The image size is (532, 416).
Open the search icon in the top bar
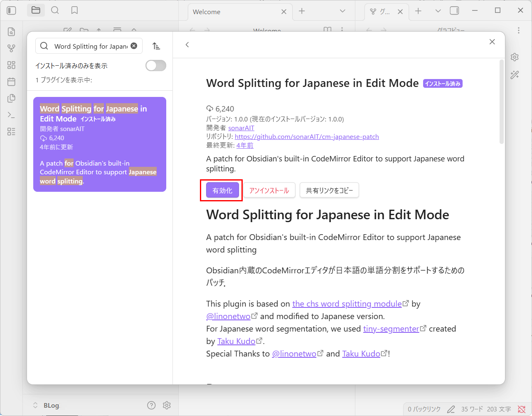(x=55, y=10)
